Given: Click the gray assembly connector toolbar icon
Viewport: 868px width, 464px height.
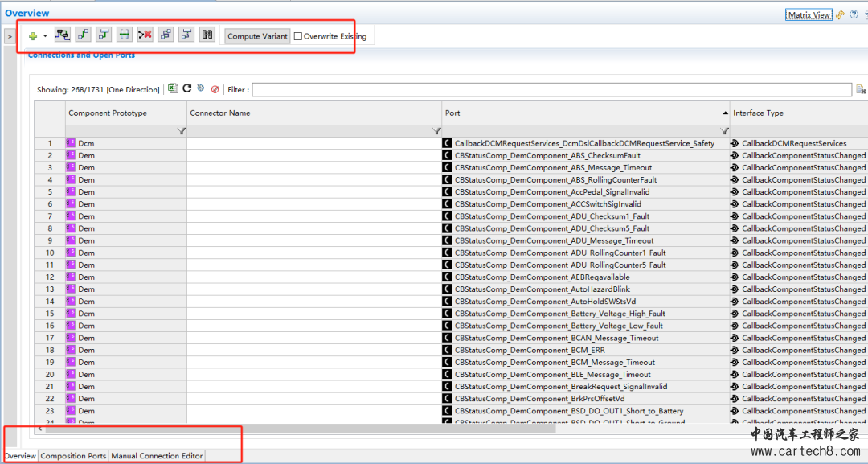Looking at the screenshot, I should (166, 35).
